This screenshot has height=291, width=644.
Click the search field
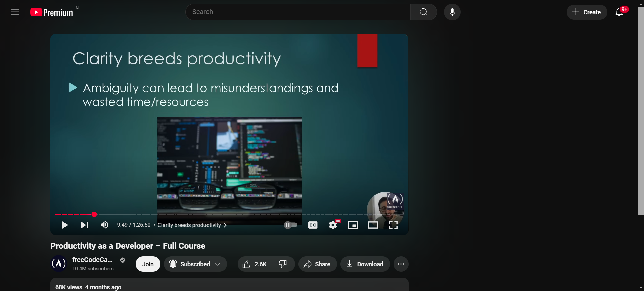tap(298, 12)
